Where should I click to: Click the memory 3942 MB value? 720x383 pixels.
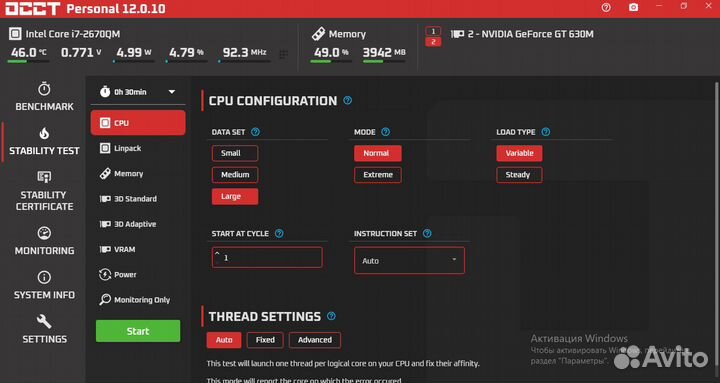(x=384, y=52)
